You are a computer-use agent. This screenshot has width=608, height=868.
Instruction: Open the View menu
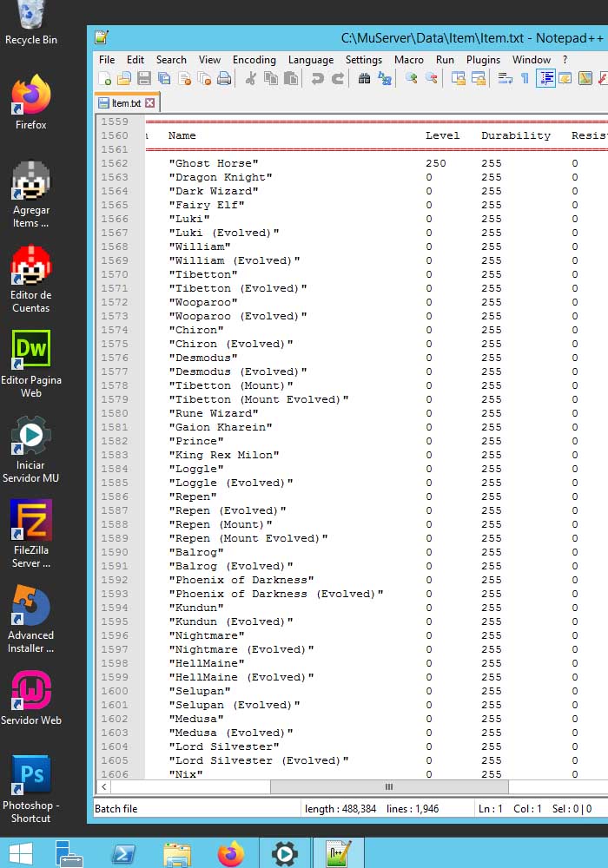tap(209, 60)
